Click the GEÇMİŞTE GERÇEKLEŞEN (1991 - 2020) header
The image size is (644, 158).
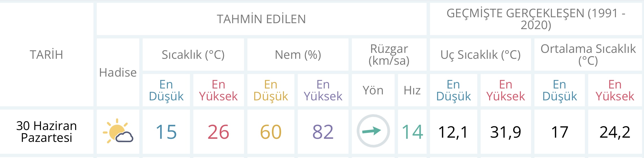pos(536,19)
